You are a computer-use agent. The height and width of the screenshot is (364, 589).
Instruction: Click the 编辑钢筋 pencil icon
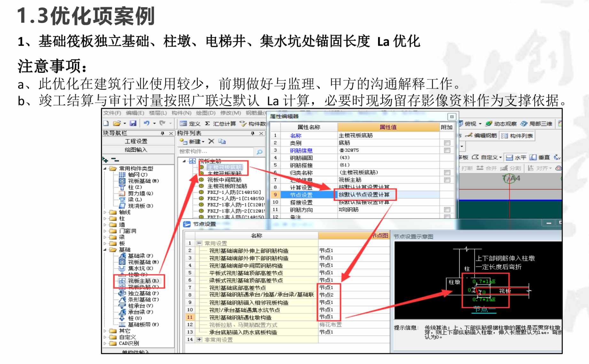[x=469, y=135]
